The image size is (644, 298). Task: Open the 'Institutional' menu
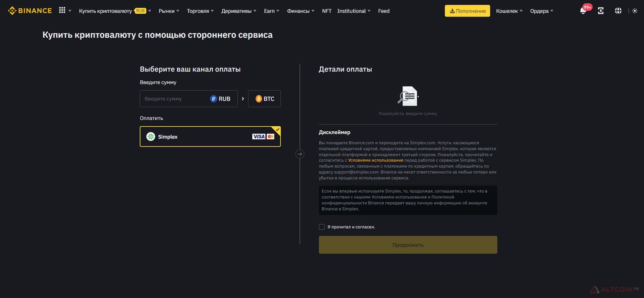tap(354, 11)
